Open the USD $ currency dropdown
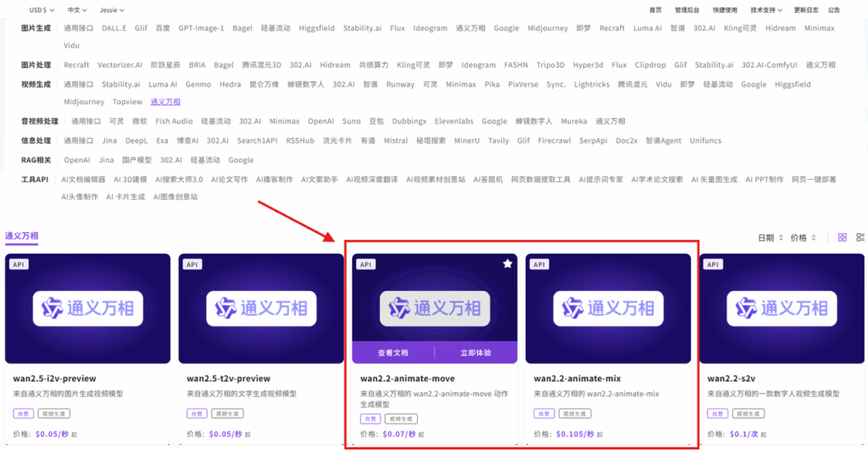 point(42,10)
